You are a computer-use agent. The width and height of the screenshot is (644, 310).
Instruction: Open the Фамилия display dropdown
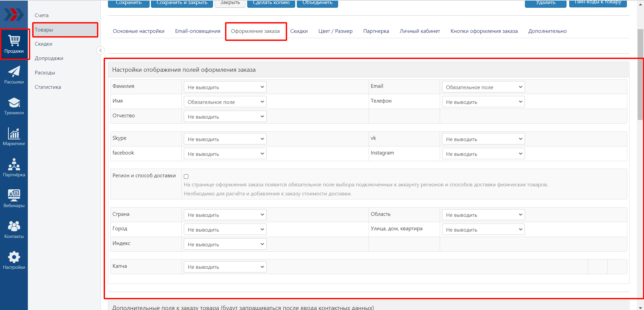225,87
